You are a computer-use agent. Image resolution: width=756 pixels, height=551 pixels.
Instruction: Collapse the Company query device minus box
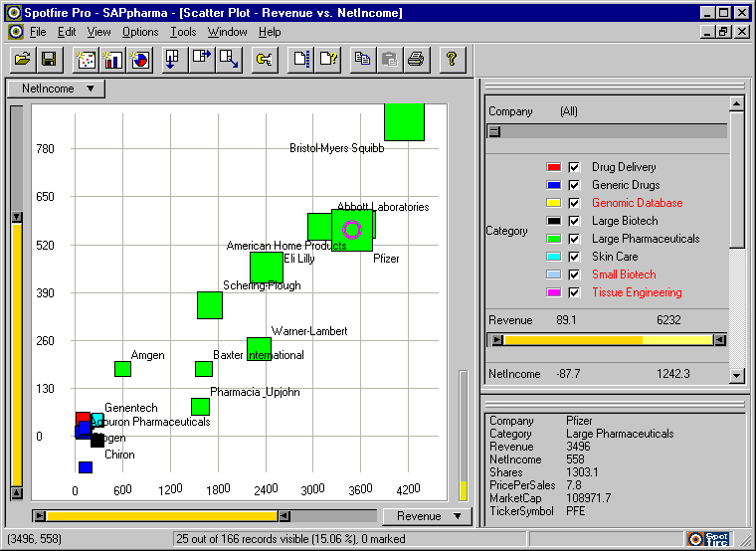pyautogui.click(x=494, y=131)
